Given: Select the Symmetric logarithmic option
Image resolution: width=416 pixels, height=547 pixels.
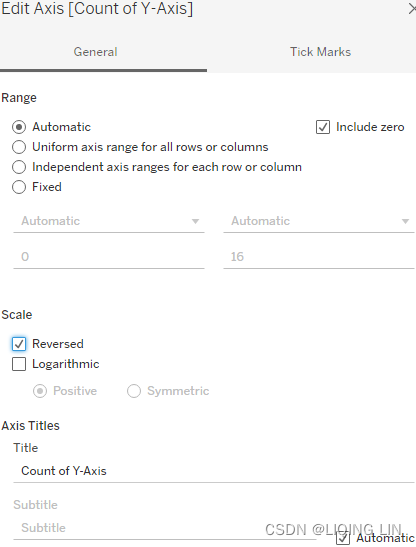Looking at the screenshot, I should tap(134, 391).
